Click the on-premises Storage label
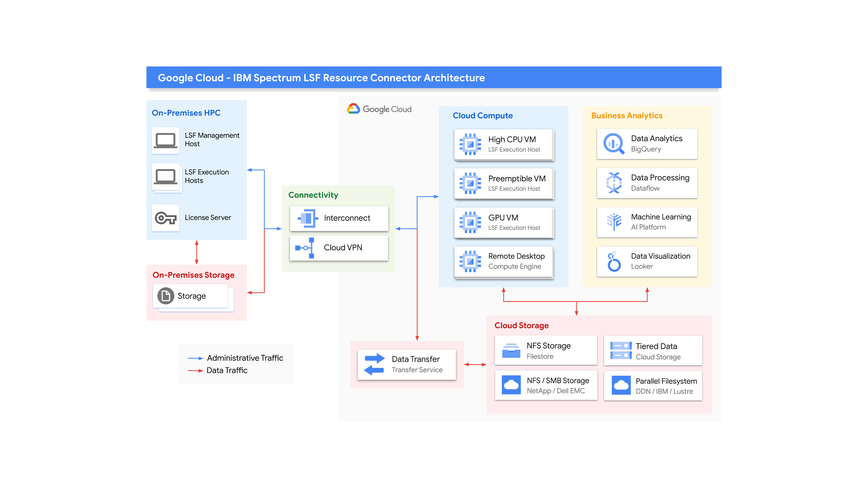Image resolution: width=868 pixels, height=488 pixels. [x=191, y=296]
